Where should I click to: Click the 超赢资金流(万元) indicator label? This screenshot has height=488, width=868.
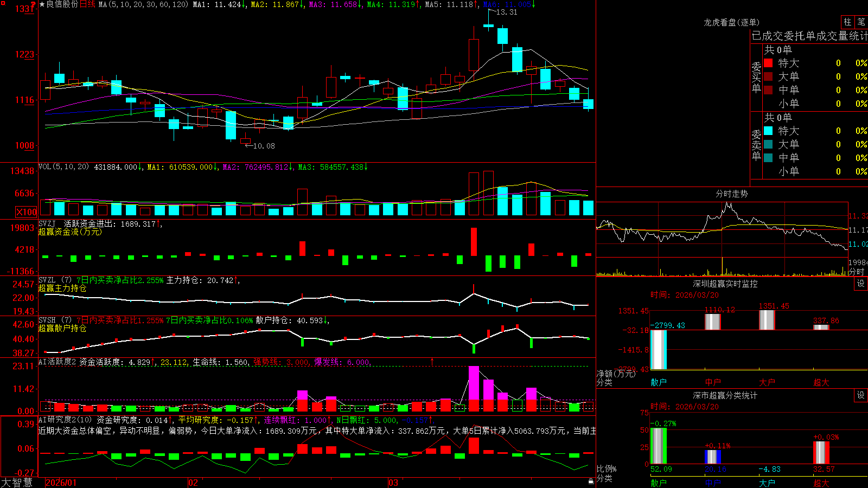coord(70,232)
